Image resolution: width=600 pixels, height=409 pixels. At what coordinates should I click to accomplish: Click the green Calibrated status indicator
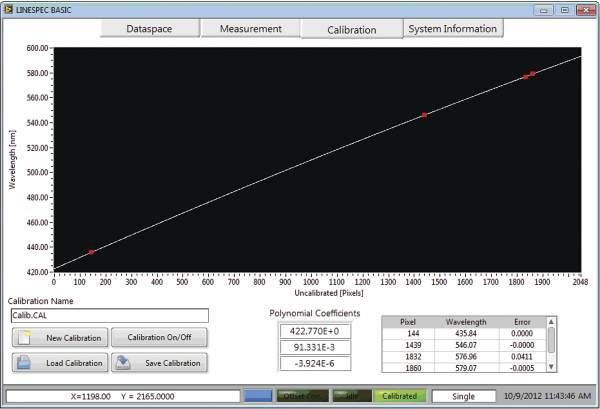pyautogui.click(x=398, y=396)
